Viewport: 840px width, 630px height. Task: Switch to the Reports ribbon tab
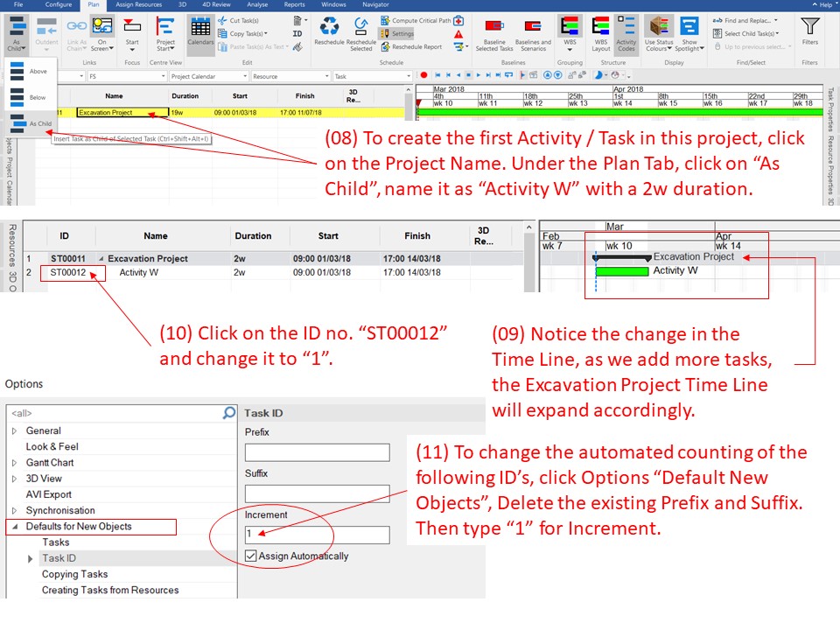[295, 4]
